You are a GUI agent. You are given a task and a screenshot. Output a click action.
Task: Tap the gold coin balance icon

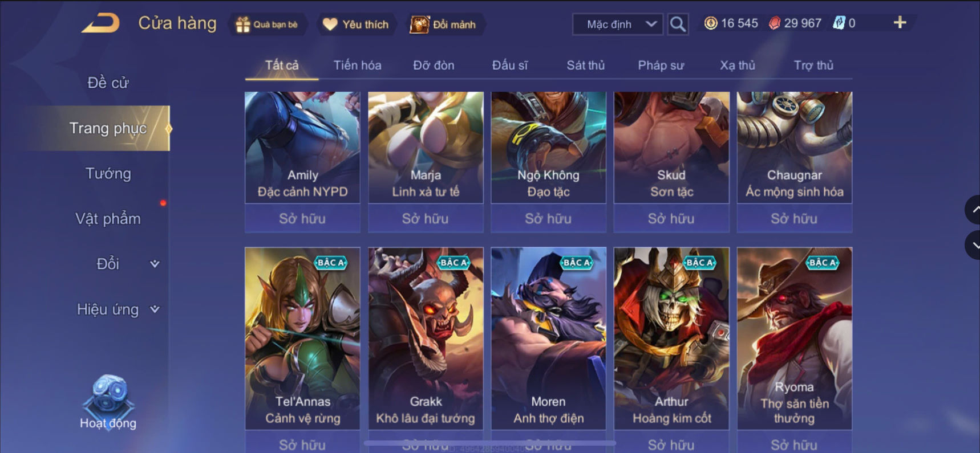[710, 23]
